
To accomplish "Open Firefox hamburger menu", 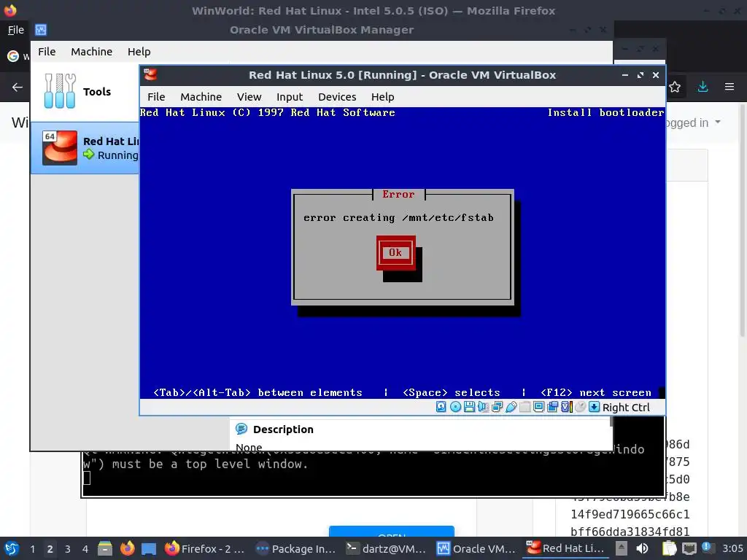I will click(729, 87).
